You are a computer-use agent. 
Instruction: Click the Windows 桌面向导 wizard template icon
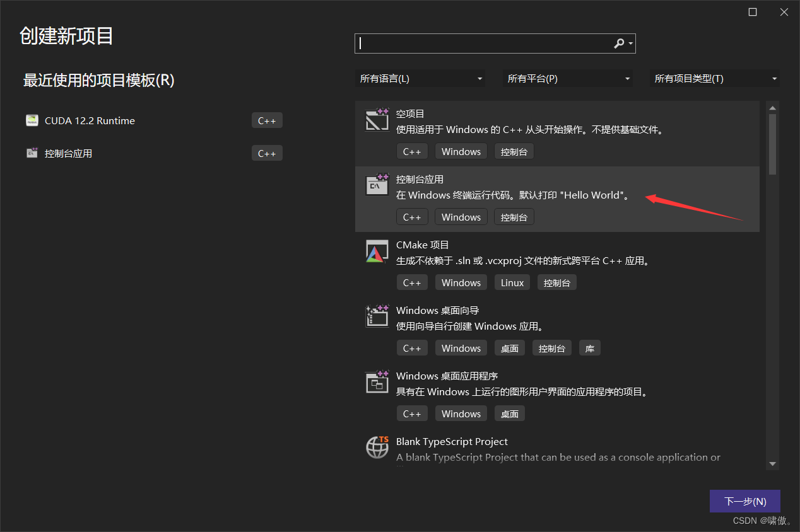click(377, 316)
